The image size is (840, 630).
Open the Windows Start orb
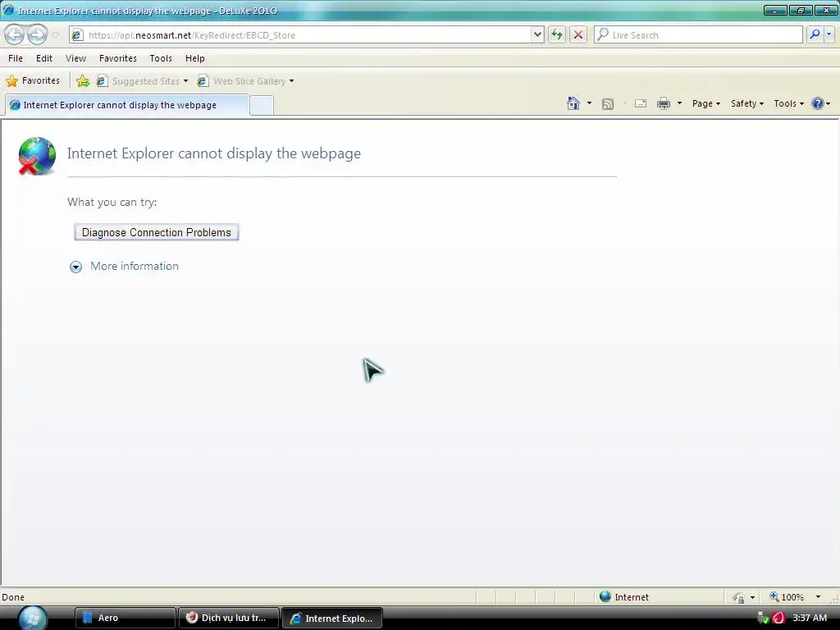pyautogui.click(x=33, y=618)
